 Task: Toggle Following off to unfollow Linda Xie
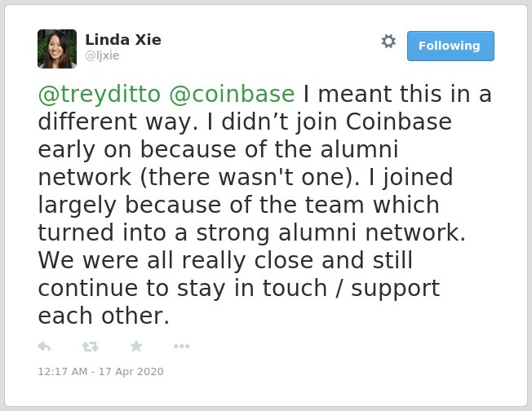click(450, 46)
